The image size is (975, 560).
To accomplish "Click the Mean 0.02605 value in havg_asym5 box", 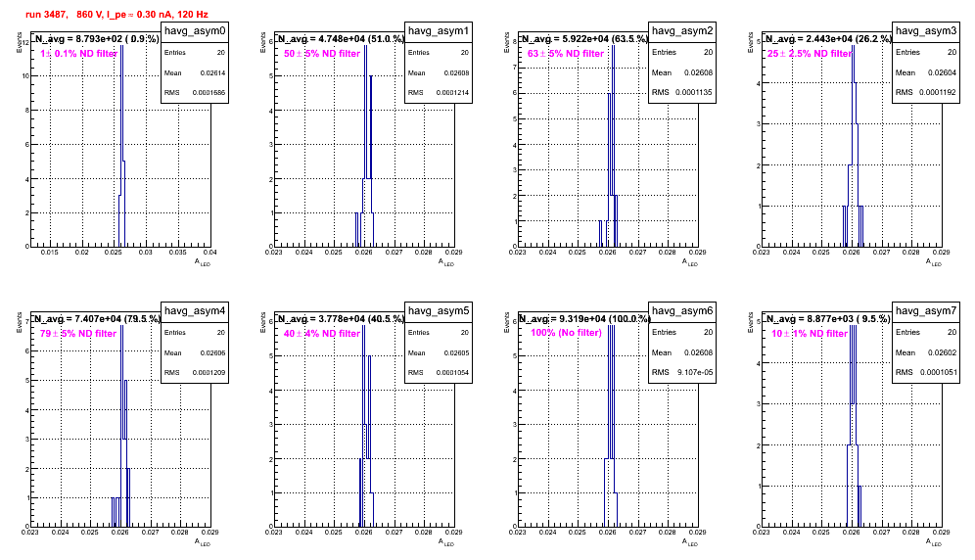I will [x=456, y=353].
